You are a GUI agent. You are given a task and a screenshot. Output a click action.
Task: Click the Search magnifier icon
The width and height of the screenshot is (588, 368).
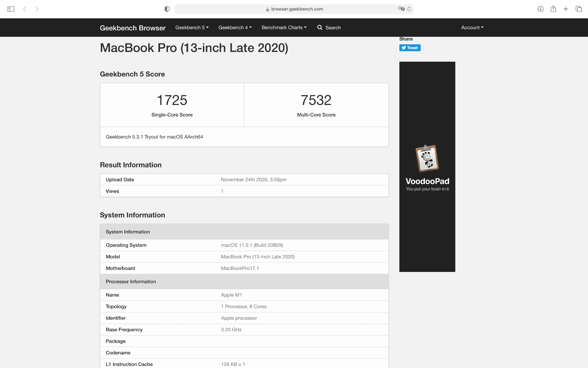(320, 28)
